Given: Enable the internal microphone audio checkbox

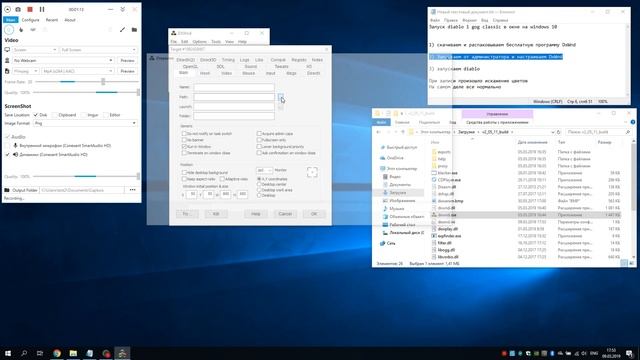Looking at the screenshot, I should (7, 146).
